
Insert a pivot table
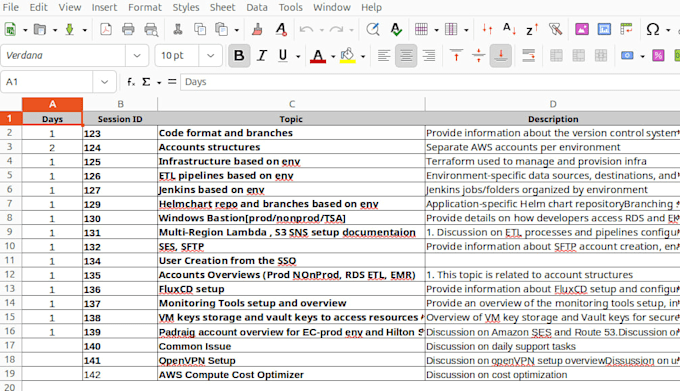626,29
